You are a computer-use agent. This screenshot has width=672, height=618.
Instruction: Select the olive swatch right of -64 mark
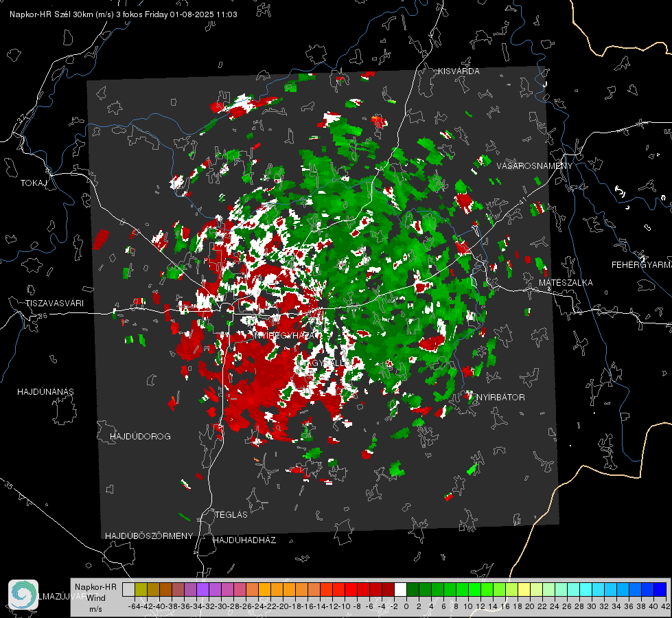click(x=141, y=589)
